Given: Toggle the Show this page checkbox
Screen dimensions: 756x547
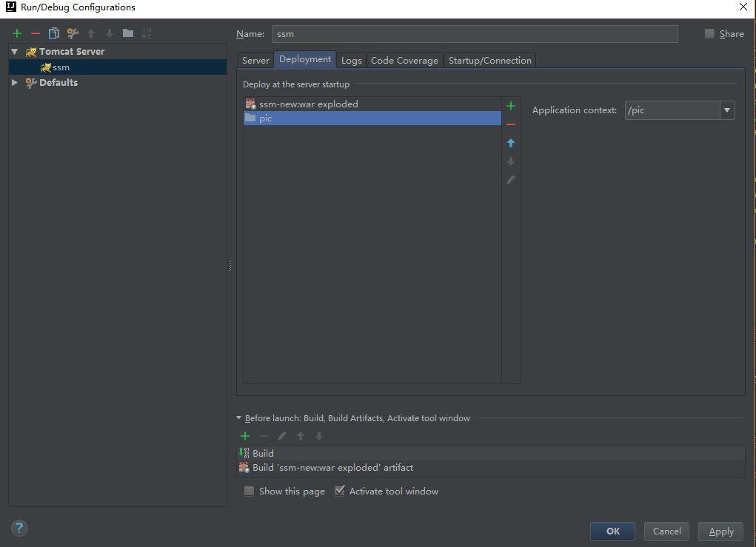Looking at the screenshot, I should 250,491.
